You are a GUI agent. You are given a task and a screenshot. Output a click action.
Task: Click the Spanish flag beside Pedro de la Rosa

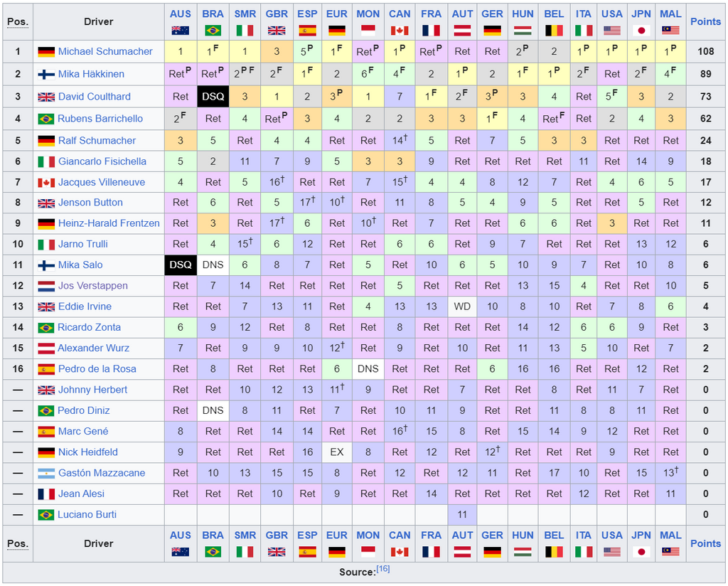[x=46, y=369]
